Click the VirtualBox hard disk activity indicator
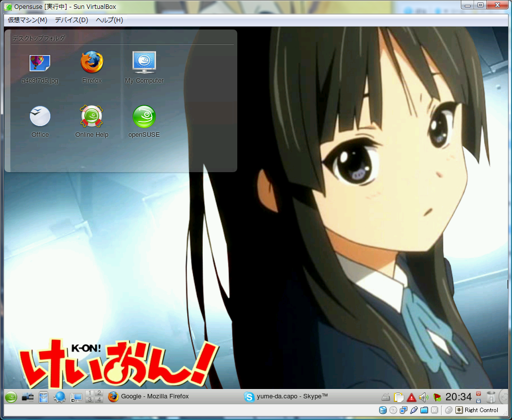The height and width of the screenshot is (420, 512). coord(383,410)
